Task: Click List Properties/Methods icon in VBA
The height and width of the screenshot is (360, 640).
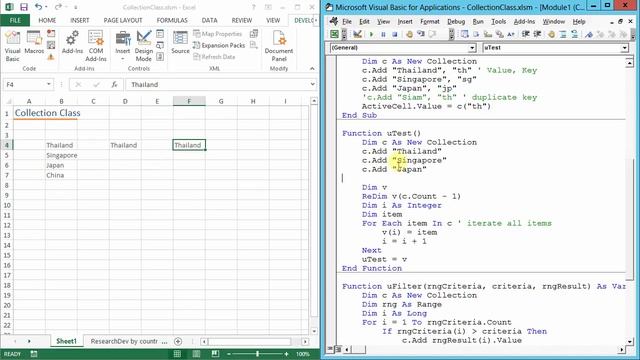Action: [x=465, y=35]
